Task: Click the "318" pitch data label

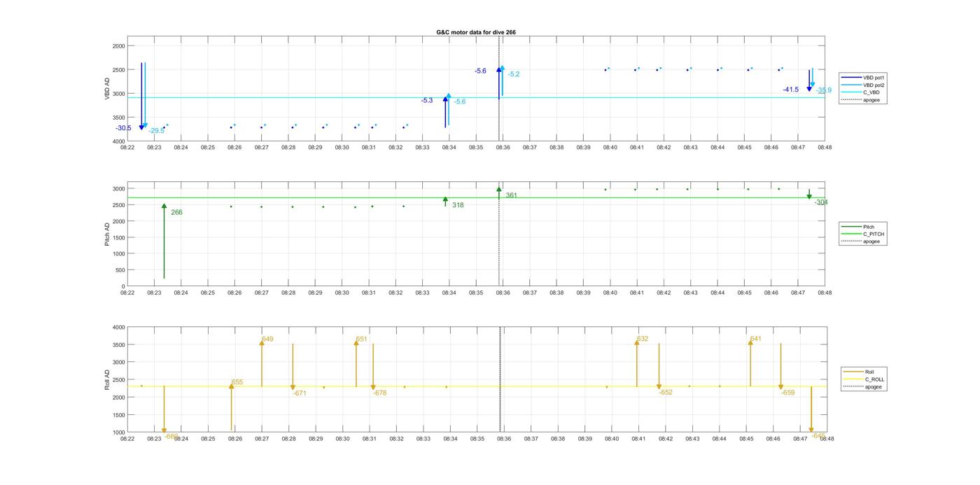Action: pos(458,205)
